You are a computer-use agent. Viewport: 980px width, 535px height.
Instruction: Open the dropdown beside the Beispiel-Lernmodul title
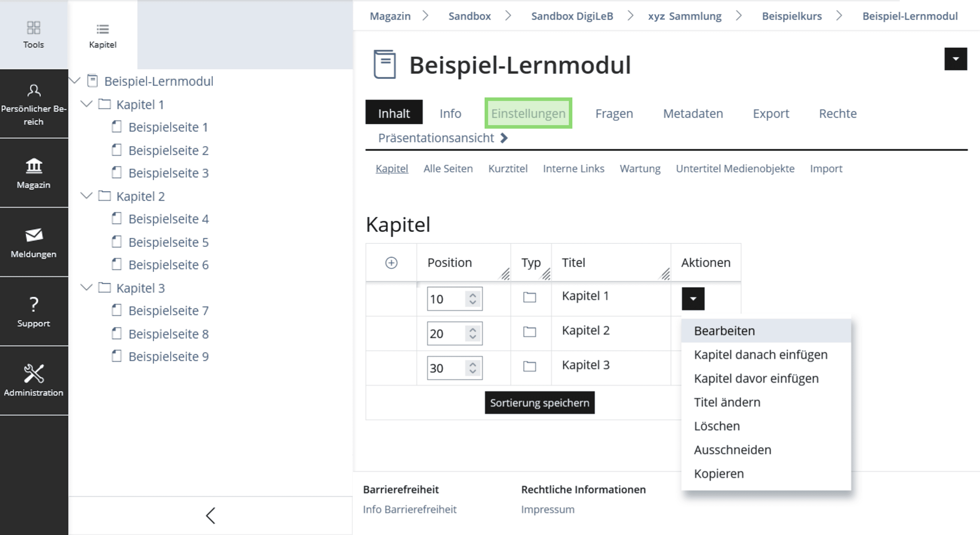955,59
